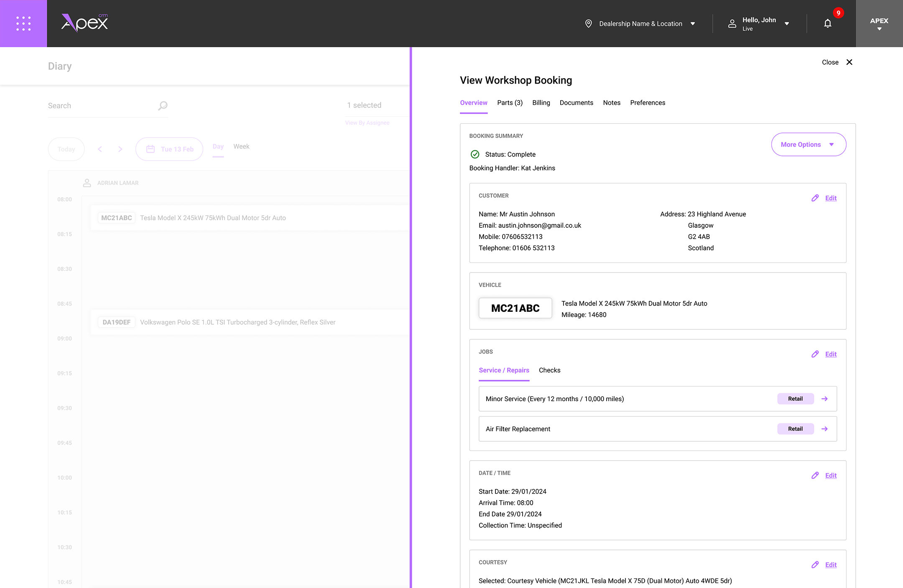
Task: Open the Billing tab
Action: click(541, 103)
